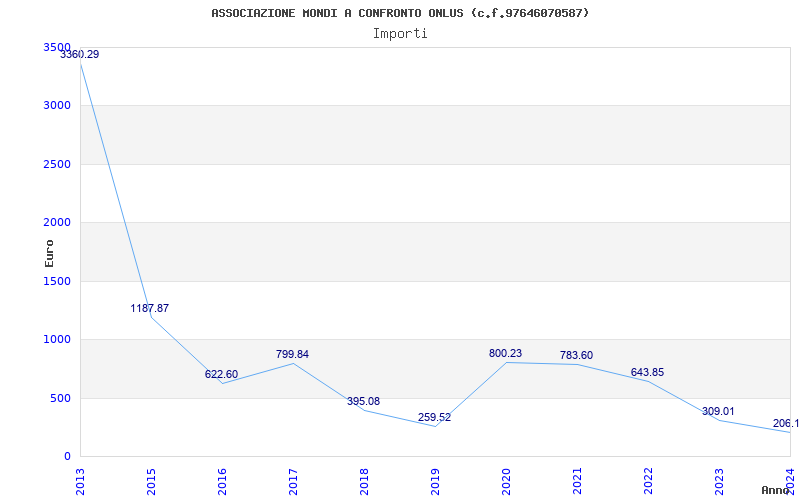The image size is (800, 500).
Task: Click the 2017 year label
Action: click(293, 482)
